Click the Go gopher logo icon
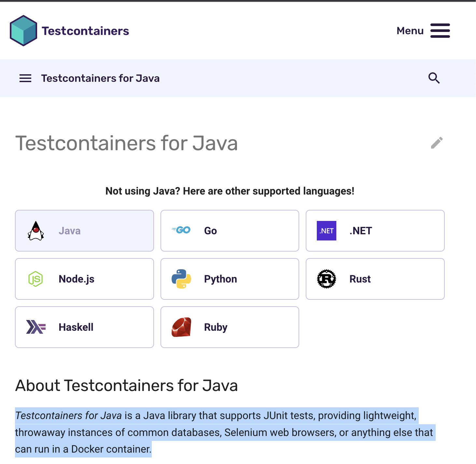 pyautogui.click(x=181, y=230)
